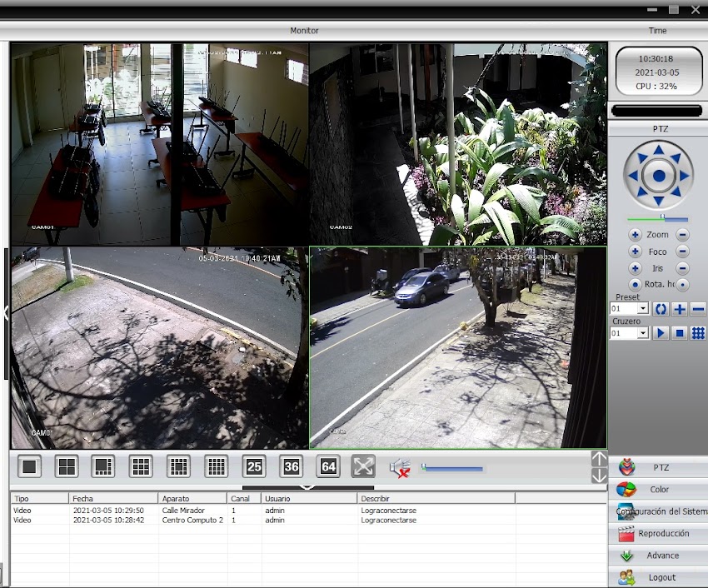Increase the camera Zoom level

click(634, 234)
